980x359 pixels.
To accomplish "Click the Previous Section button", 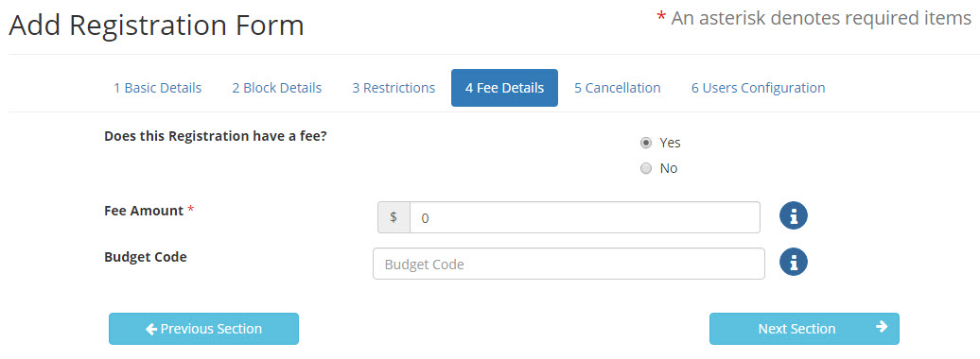I will 203,329.
